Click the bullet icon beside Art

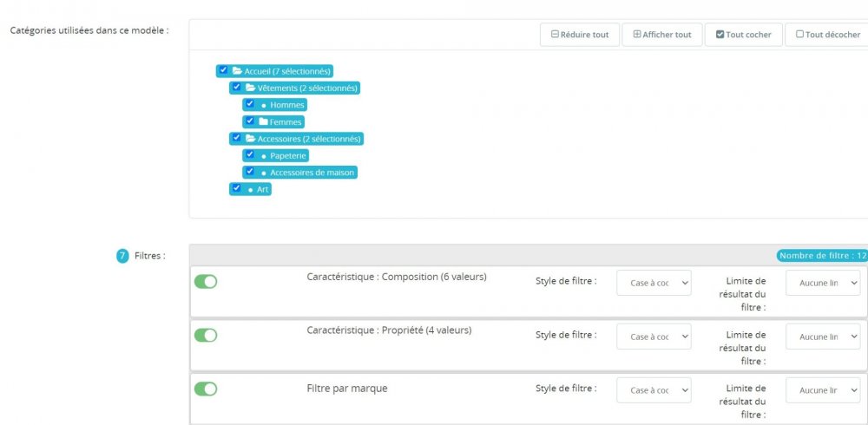point(250,189)
